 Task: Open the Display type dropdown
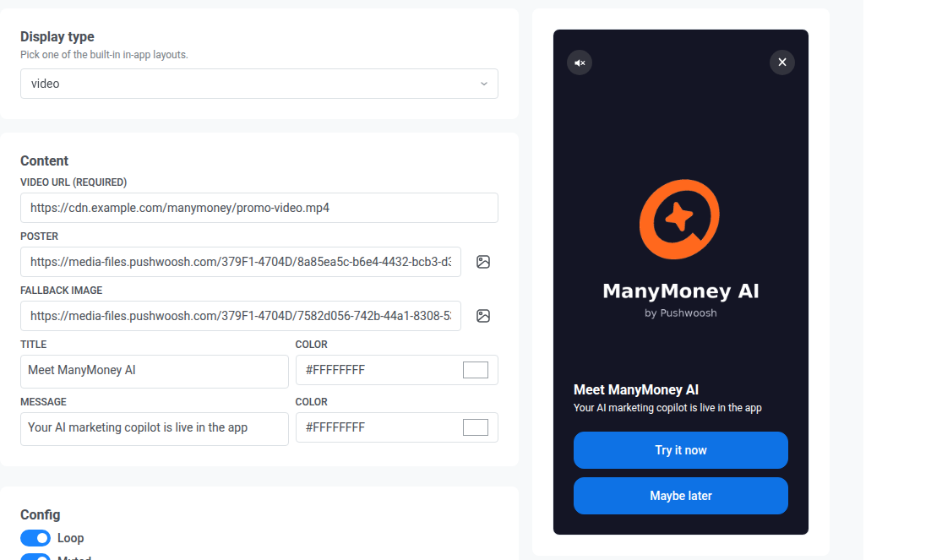259,84
